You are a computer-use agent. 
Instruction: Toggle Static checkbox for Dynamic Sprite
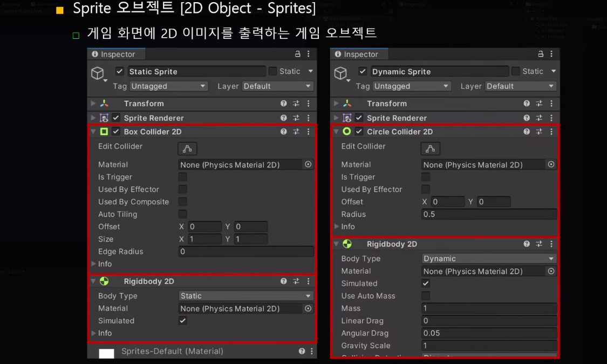[x=516, y=71]
